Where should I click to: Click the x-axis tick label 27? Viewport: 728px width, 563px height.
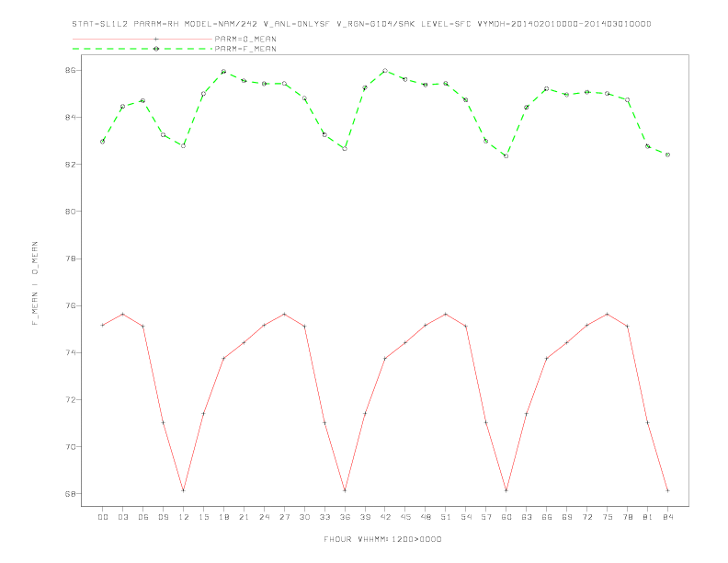284,517
